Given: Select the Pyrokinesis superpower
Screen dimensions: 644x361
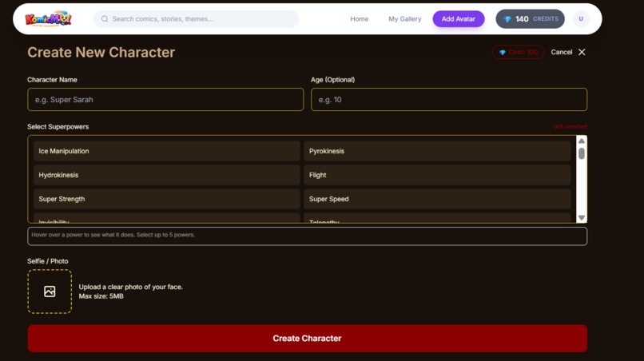Looking at the screenshot, I should point(437,151).
